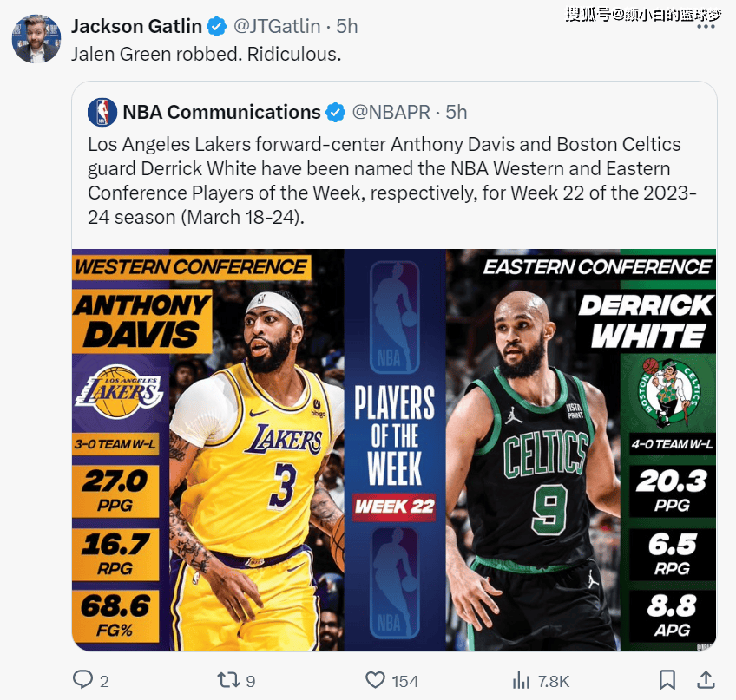This screenshot has width=736, height=700.
Task: Open the @NBAPR handle link
Action: click(391, 112)
